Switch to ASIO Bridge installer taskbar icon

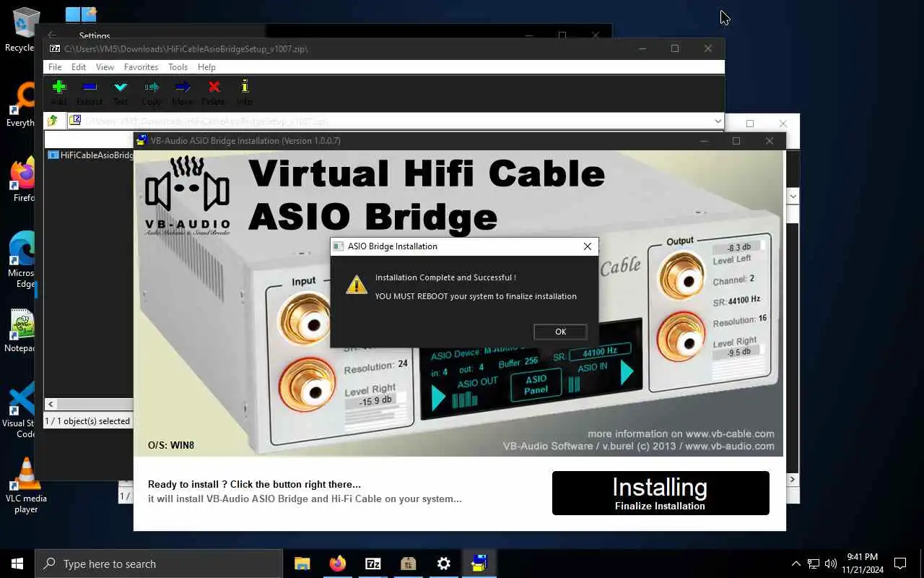coord(479,564)
